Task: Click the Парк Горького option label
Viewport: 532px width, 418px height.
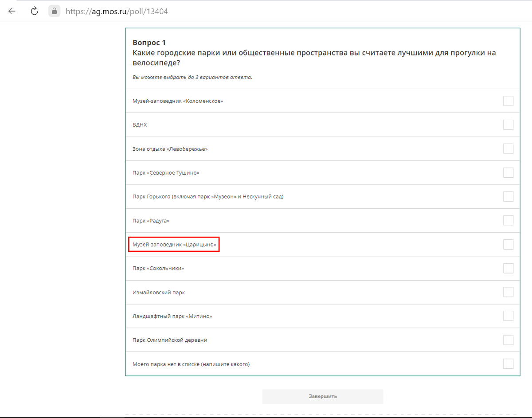Action: 208,197
